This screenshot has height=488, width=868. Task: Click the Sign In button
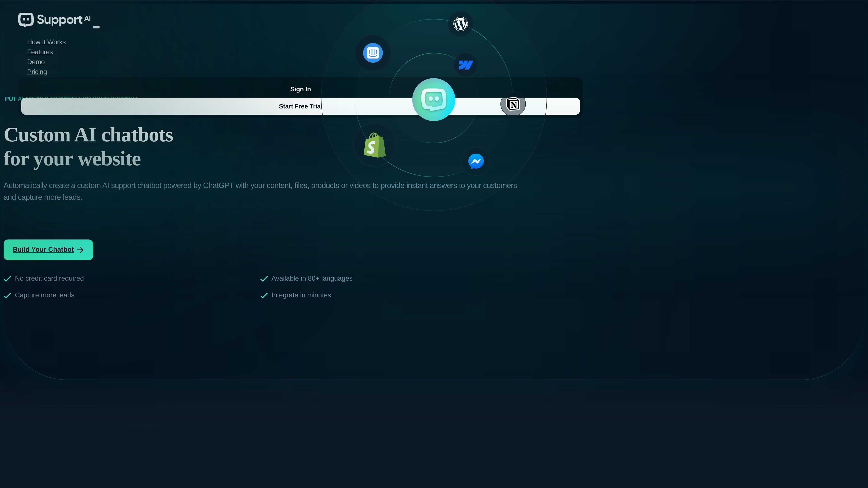pos(301,89)
